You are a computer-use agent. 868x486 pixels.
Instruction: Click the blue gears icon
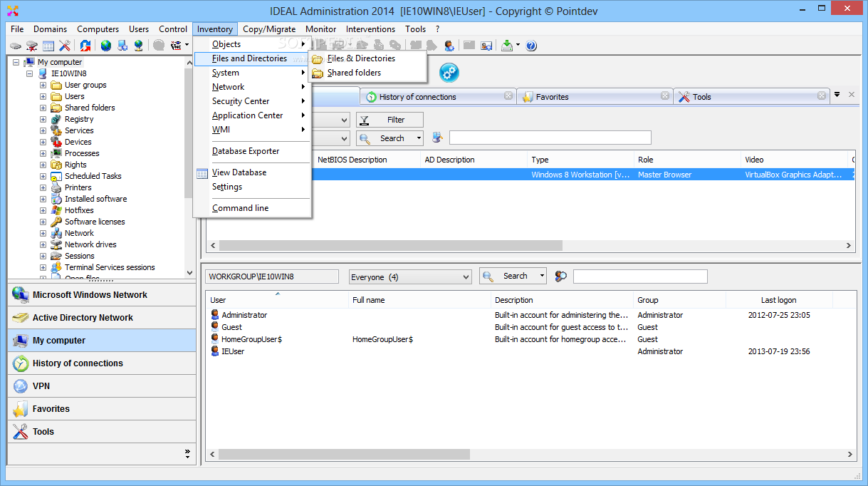[449, 72]
